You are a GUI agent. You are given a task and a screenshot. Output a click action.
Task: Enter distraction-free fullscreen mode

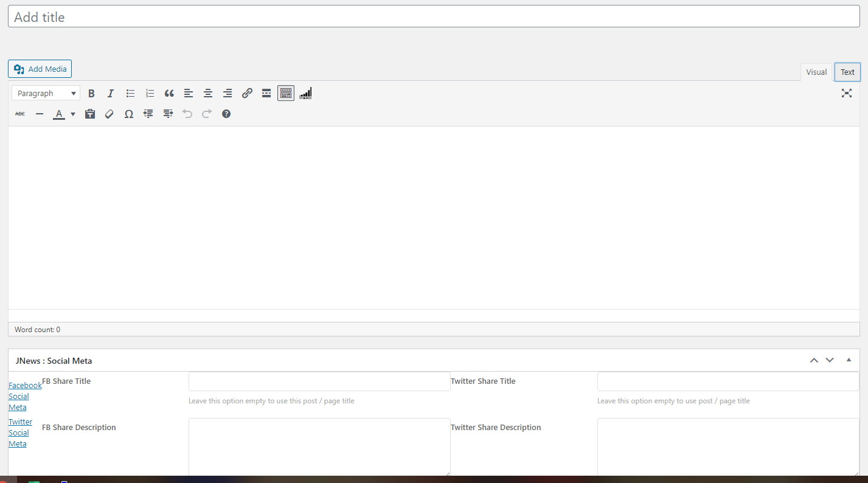coord(847,93)
